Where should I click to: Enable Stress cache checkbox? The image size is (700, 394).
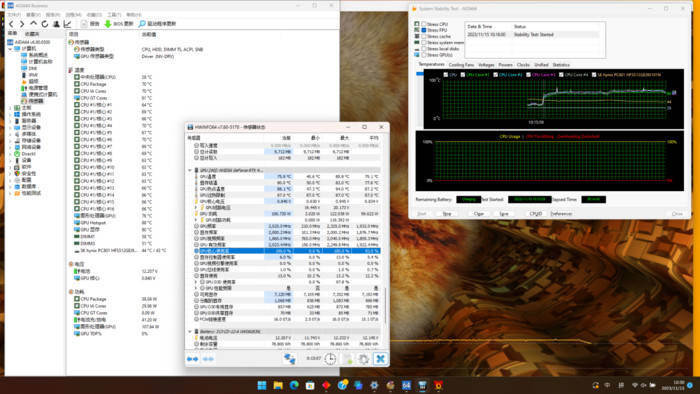424,36
